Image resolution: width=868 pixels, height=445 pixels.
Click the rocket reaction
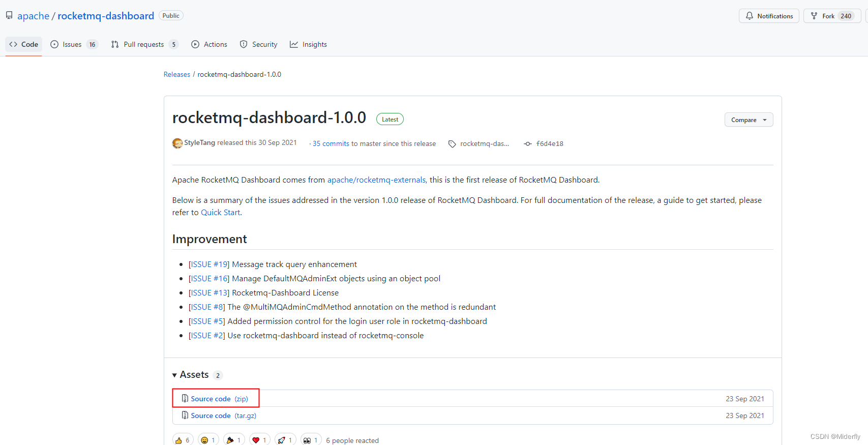285,440
